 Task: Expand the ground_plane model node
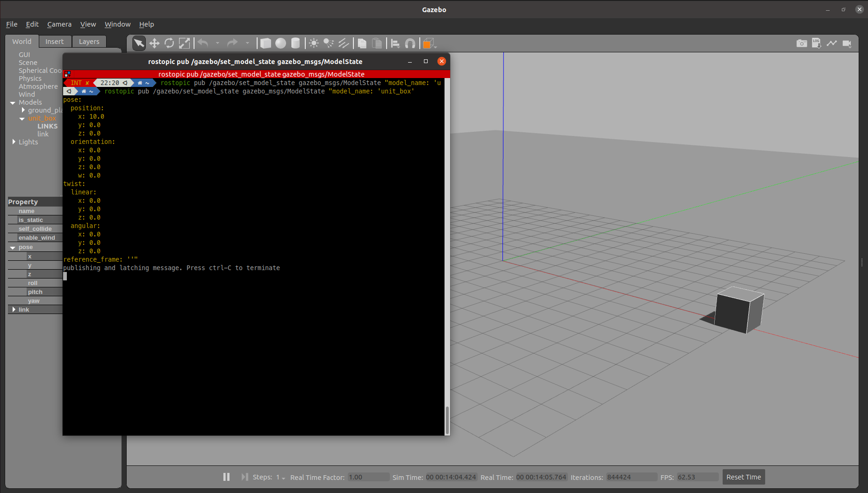(23, 110)
